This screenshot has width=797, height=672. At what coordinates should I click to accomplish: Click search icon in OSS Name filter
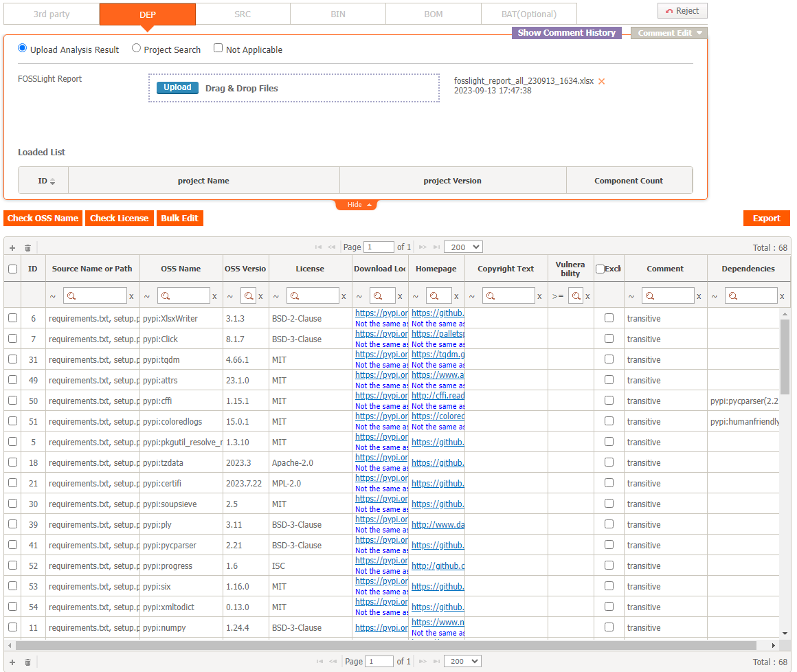tap(164, 296)
